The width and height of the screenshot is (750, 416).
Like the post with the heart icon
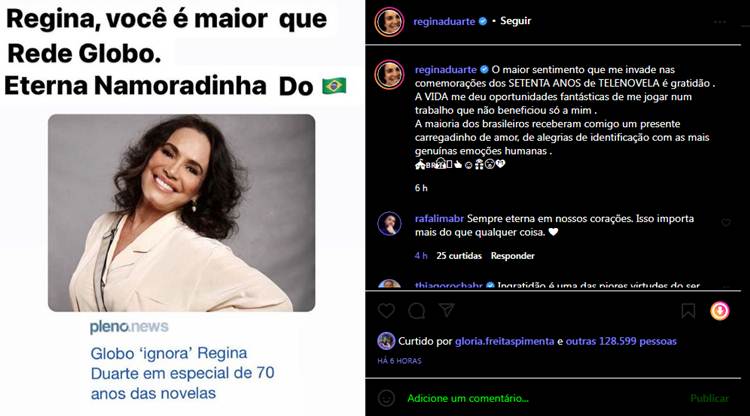pyautogui.click(x=386, y=311)
